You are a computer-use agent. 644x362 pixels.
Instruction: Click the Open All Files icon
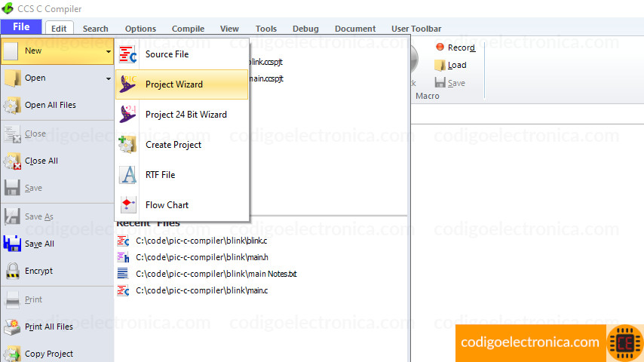click(12, 105)
